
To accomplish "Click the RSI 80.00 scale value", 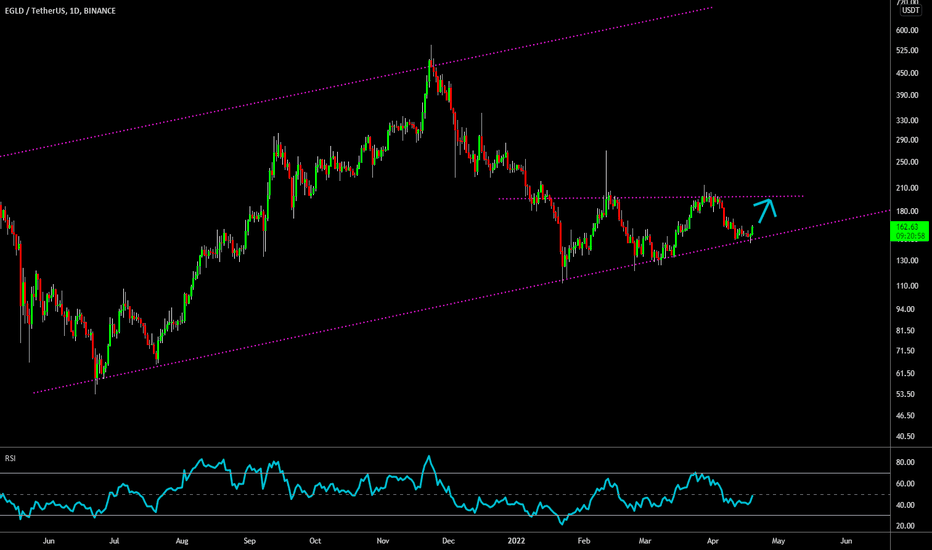I will (905, 463).
